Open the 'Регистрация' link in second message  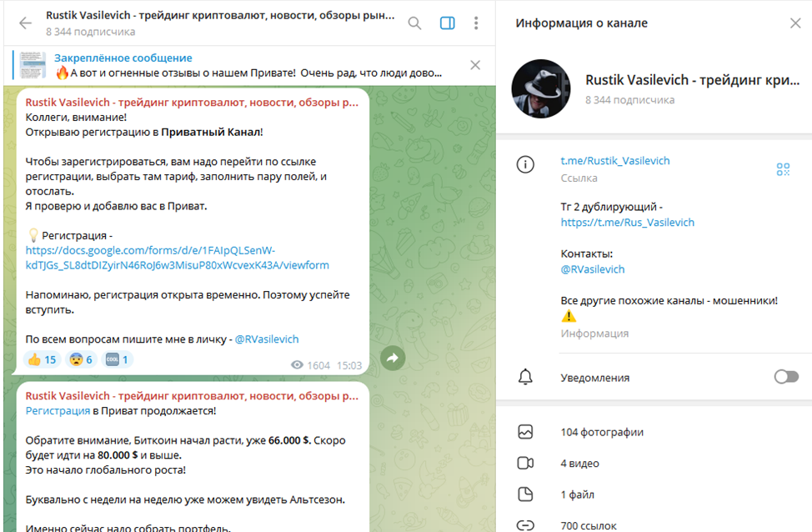tap(58, 411)
